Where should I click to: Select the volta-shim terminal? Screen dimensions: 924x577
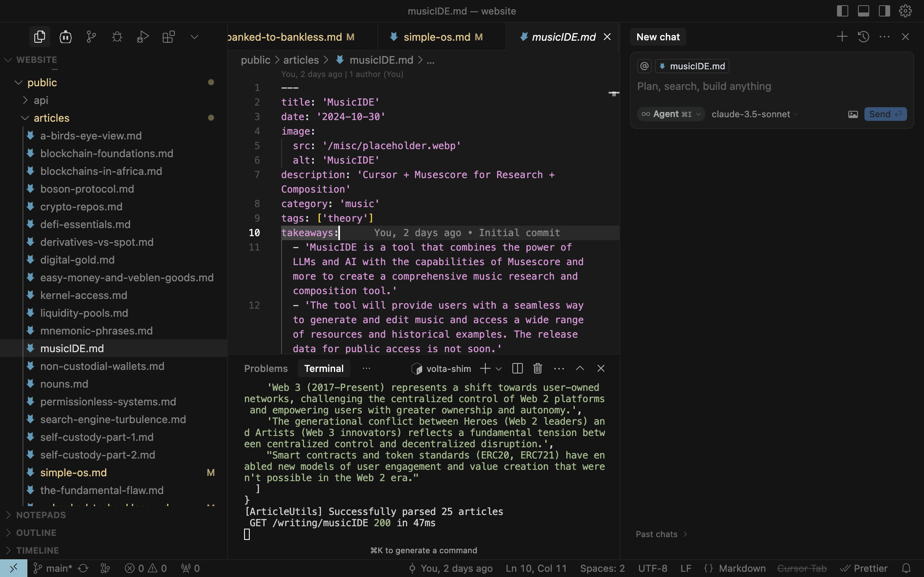(x=441, y=368)
